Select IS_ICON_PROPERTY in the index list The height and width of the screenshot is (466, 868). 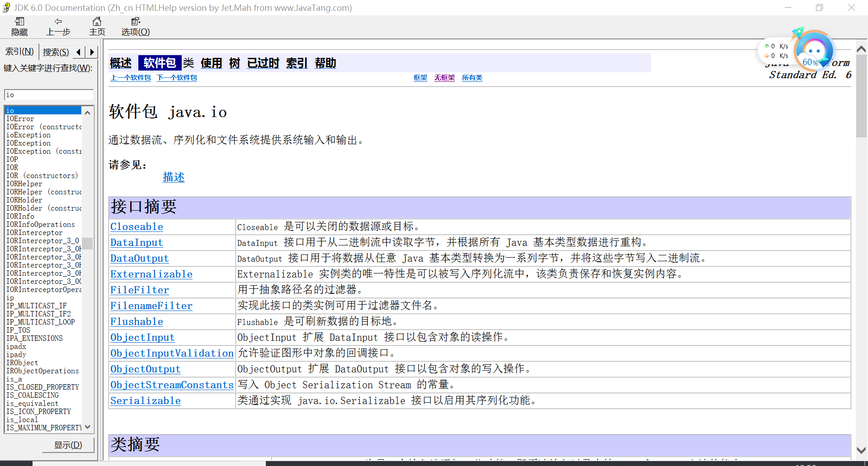tap(38, 412)
